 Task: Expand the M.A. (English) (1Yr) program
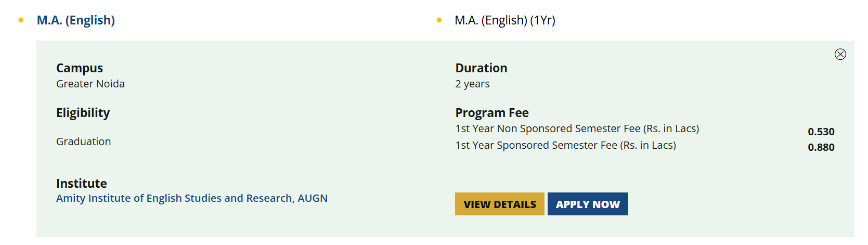click(x=504, y=20)
